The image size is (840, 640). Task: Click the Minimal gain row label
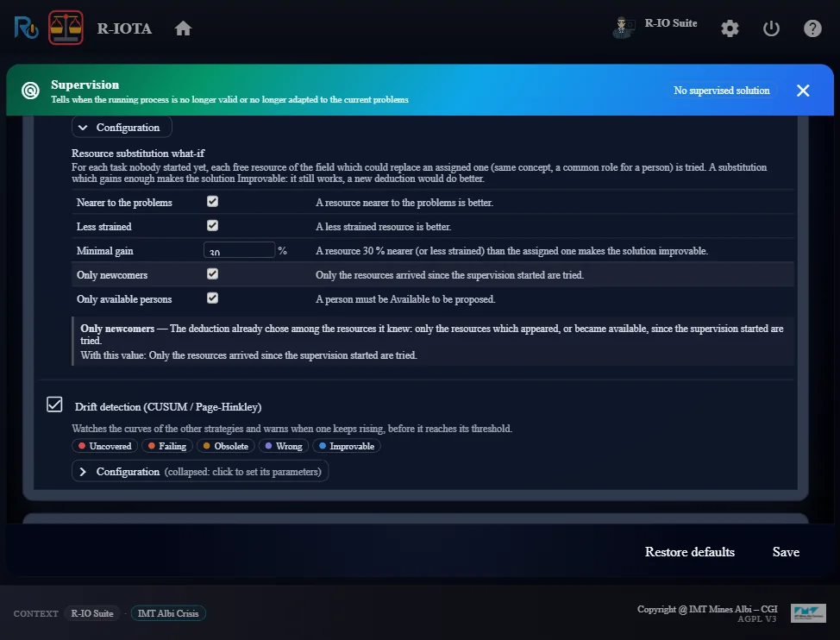coord(105,251)
